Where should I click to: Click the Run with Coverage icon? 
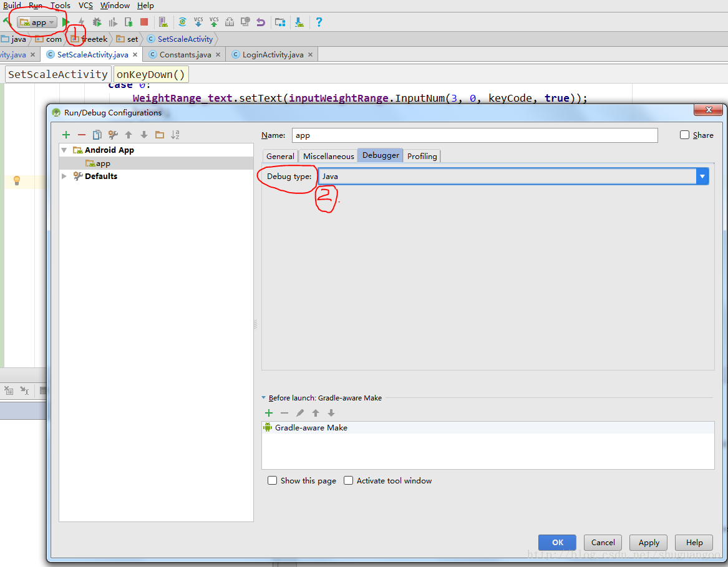click(x=113, y=22)
